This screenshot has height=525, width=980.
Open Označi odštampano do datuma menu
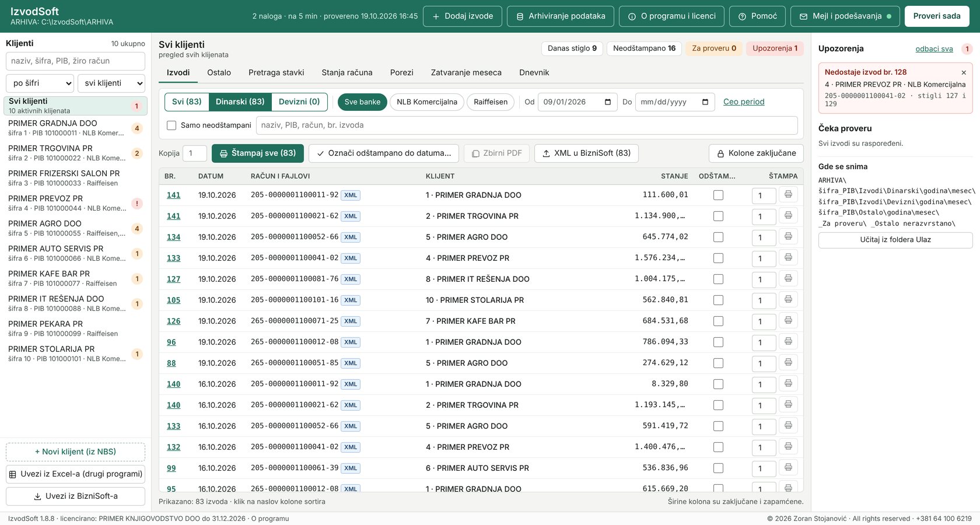pos(384,153)
